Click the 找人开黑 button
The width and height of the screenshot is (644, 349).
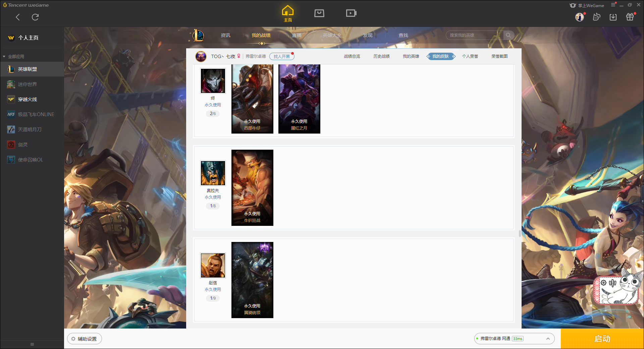tap(282, 56)
